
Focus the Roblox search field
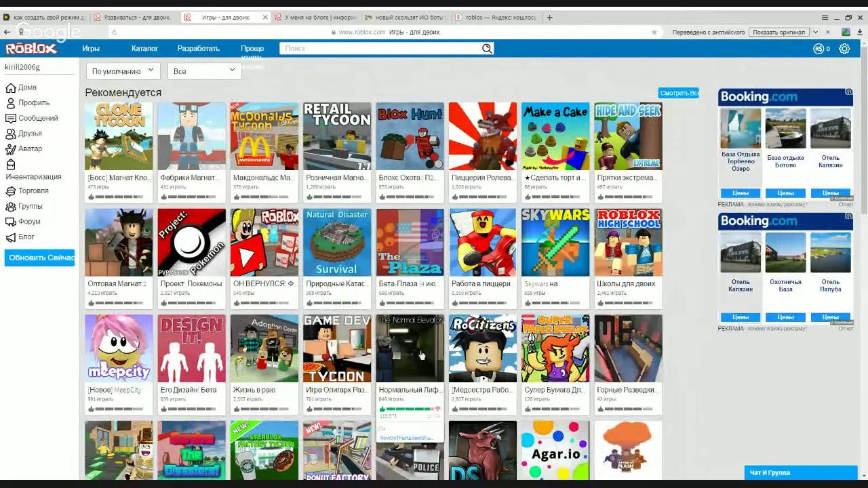coord(380,49)
